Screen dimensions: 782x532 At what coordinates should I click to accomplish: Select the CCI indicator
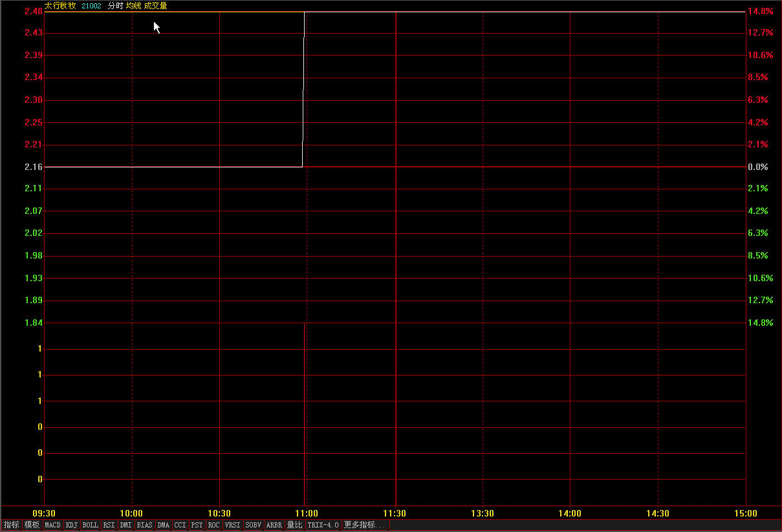click(x=180, y=525)
